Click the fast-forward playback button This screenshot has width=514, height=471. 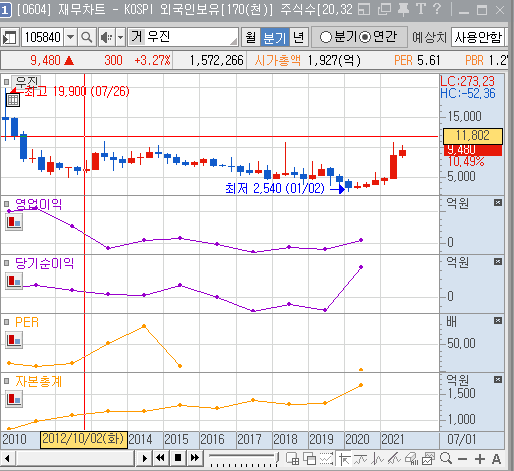(x=195, y=458)
